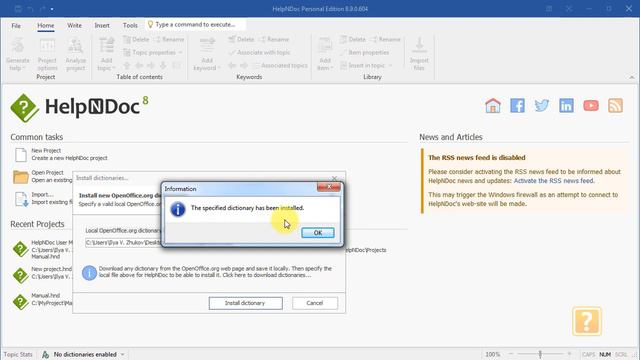This screenshot has width=640, height=360.
Task: Click the Topic Stats status item
Action: coord(18,354)
